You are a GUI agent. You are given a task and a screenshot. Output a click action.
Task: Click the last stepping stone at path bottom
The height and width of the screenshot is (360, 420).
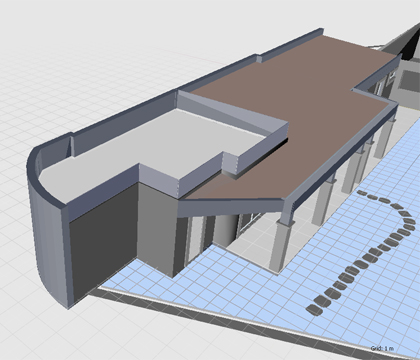[314, 310]
